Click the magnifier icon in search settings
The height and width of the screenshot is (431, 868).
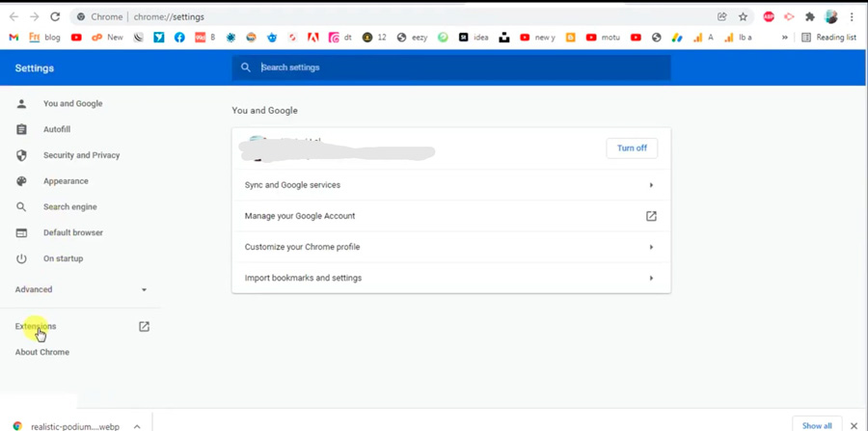pyautogui.click(x=246, y=67)
